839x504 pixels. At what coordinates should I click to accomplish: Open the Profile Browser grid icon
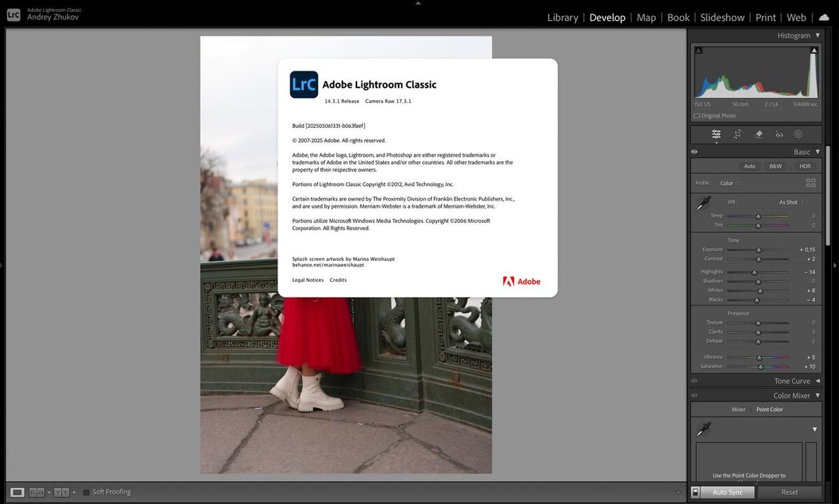[x=810, y=183]
